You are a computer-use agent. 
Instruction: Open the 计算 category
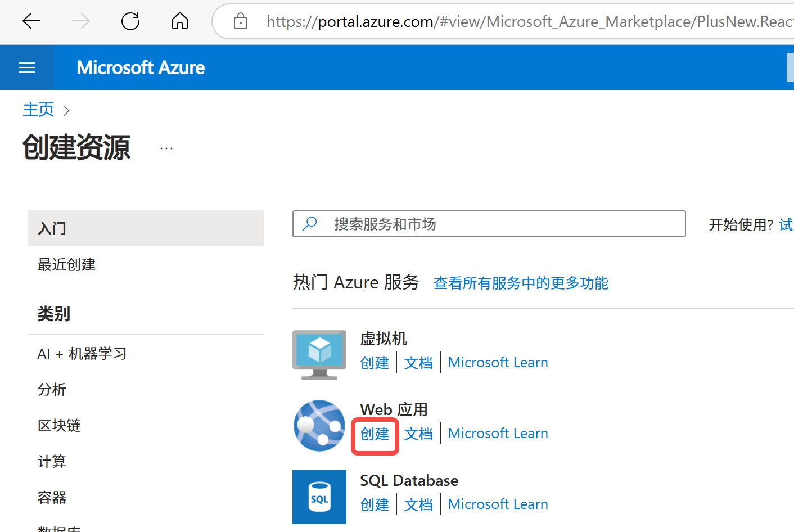52,462
